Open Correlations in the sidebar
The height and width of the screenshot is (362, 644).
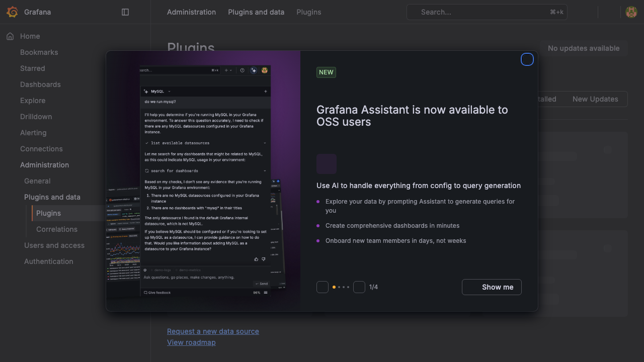57,229
